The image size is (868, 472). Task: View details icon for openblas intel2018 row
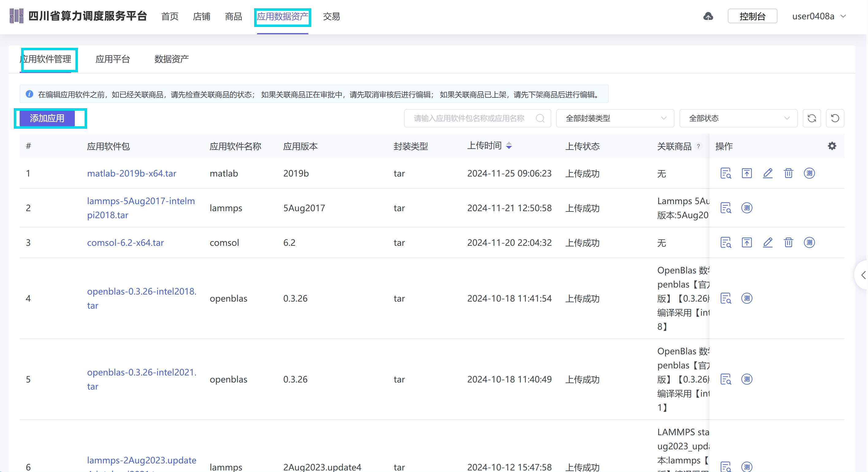(x=725, y=299)
